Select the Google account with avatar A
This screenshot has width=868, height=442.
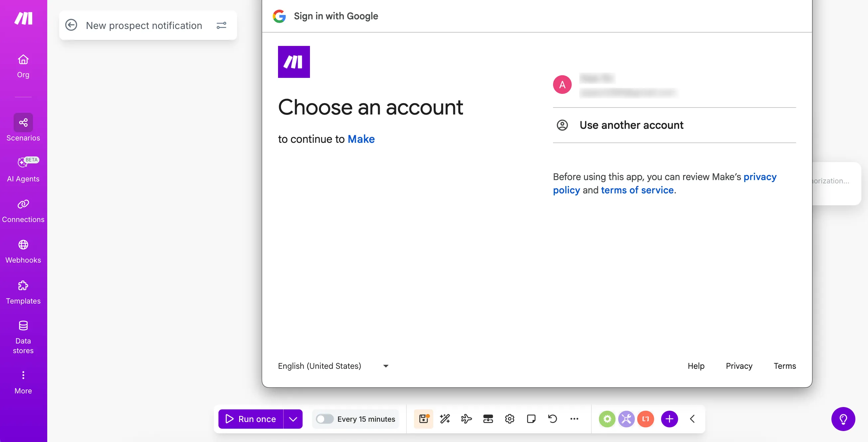pos(674,85)
